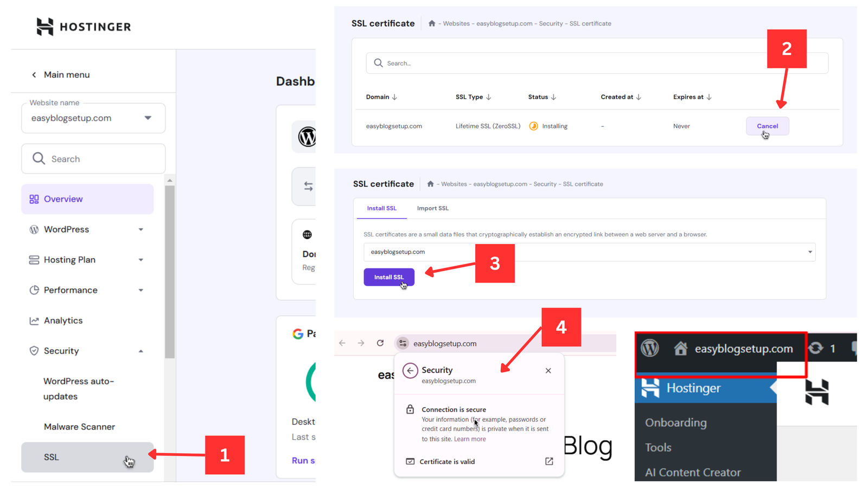Switch to the Install SSL tab
Screen dimensions: 868x488
coord(381,208)
